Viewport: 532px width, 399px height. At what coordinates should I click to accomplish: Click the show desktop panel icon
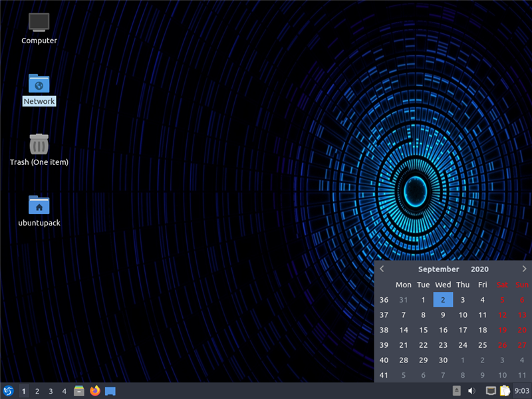[110, 391]
